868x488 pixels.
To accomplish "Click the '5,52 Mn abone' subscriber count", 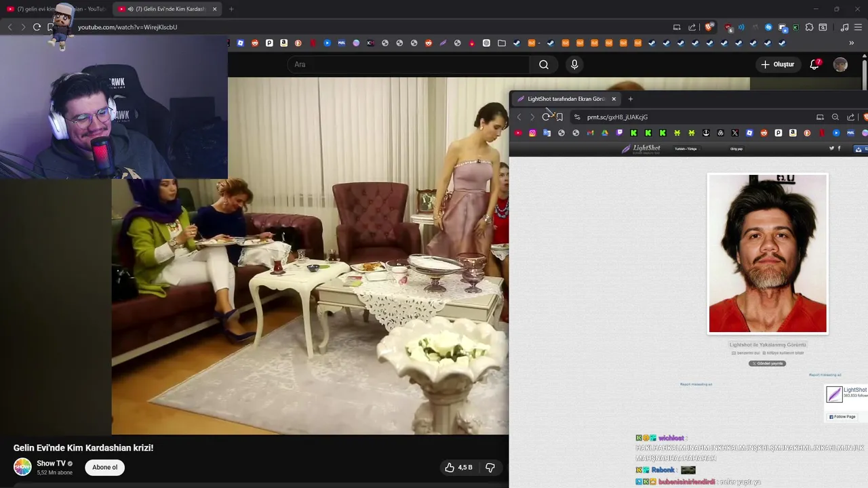I will tap(54, 472).
